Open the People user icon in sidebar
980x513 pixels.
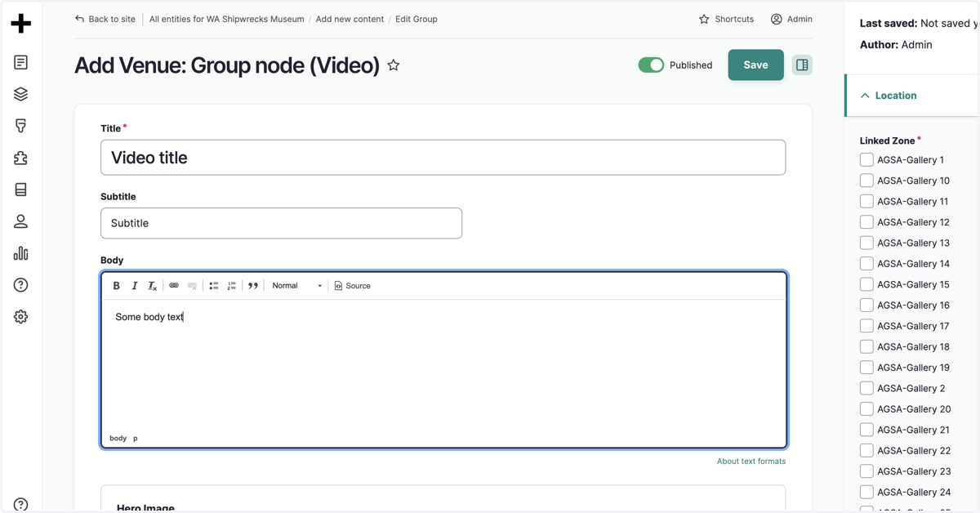click(x=21, y=221)
